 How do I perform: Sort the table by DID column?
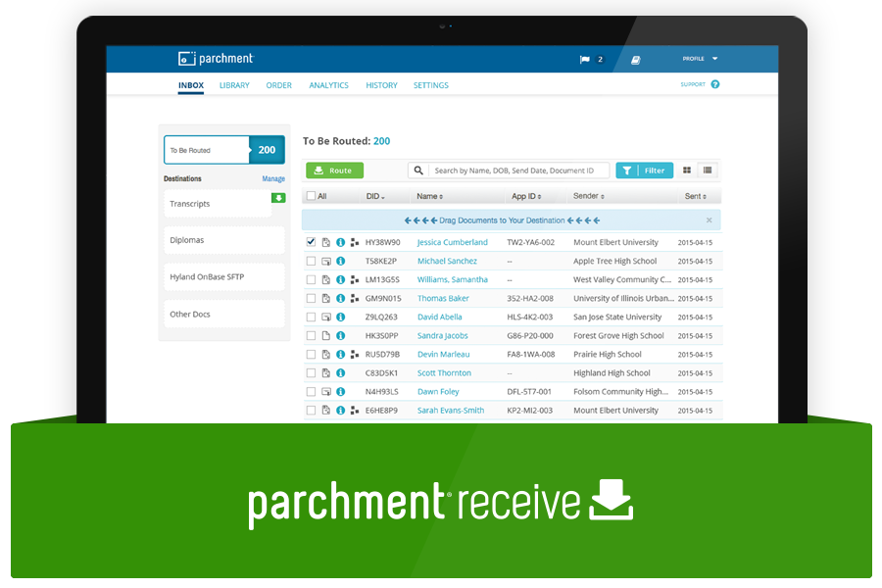pos(374,196)
